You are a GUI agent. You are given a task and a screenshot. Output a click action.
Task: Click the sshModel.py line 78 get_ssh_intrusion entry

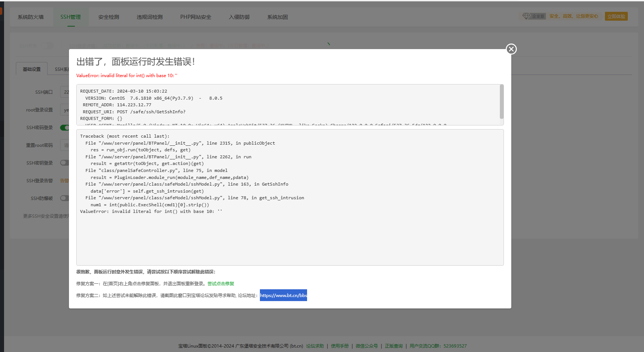click(x=195, y=198)
